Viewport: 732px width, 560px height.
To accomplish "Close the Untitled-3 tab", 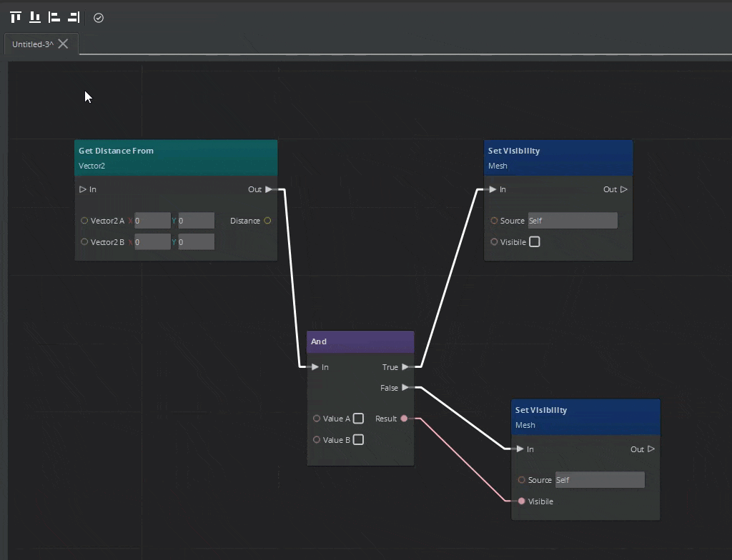I will (63, 44).
